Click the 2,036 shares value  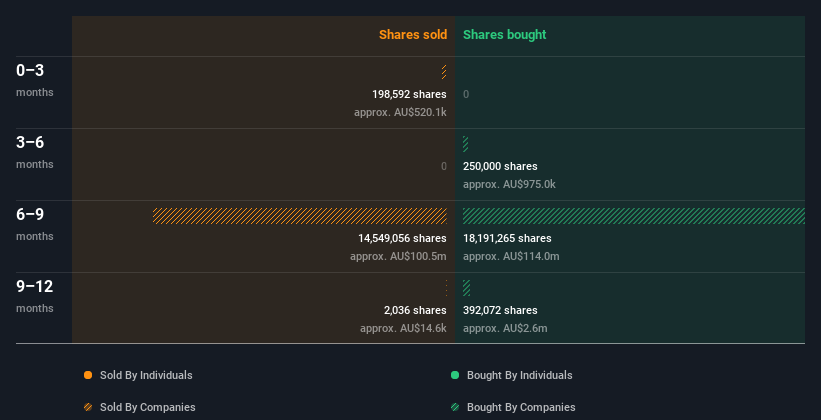tap(415, 310)
